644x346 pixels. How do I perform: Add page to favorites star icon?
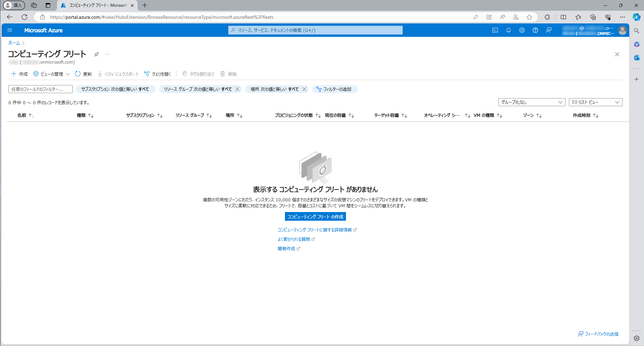coord(529,17)
